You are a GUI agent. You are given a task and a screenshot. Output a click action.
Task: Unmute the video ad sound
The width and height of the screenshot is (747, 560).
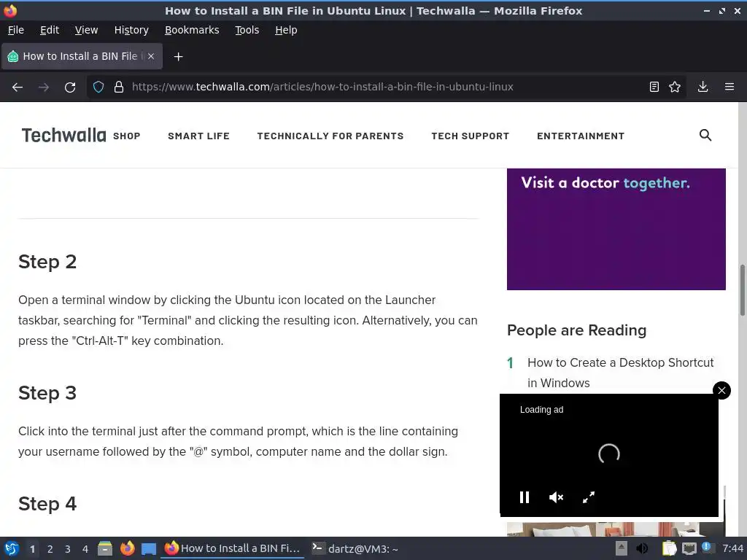tap(556, 497)
